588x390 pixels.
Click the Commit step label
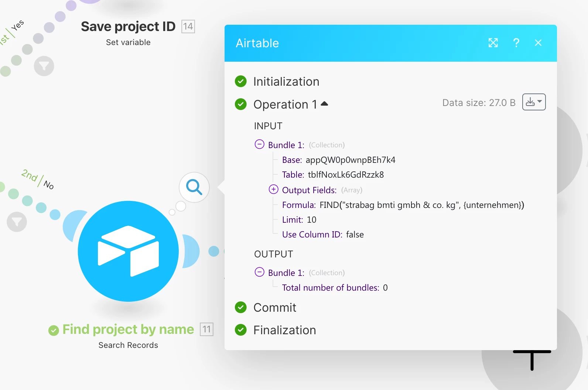click(275, 308)
